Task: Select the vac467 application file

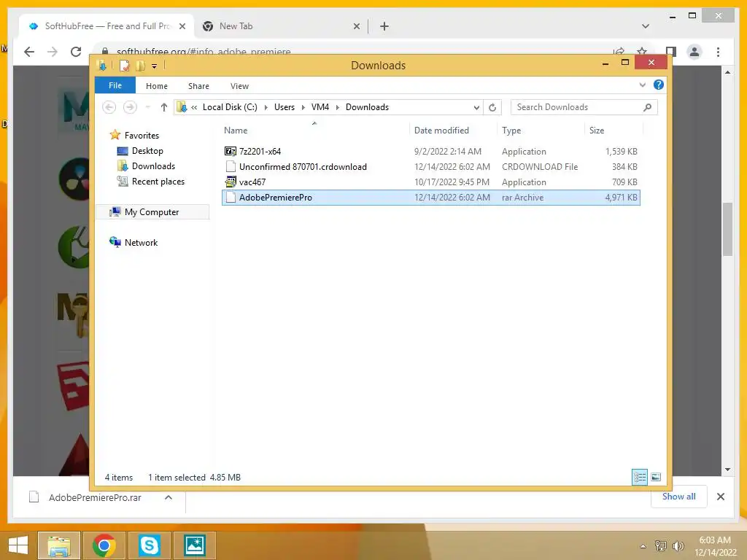Action: [x=430, y=182]
